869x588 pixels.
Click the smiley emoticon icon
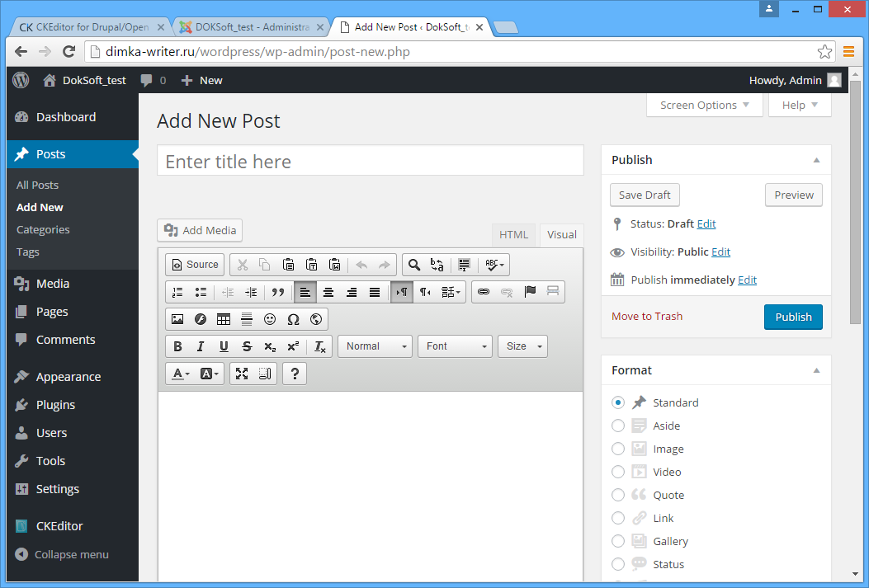270,319
